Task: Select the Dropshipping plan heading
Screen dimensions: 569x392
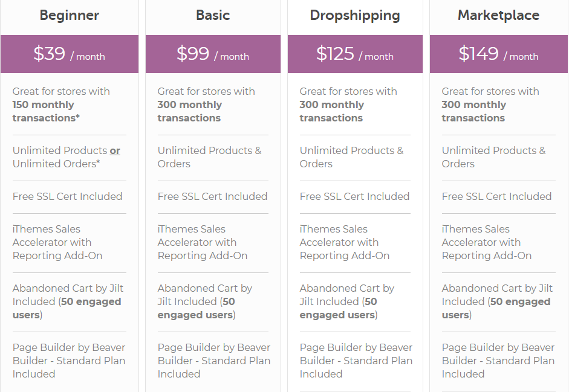Action: 355,16
